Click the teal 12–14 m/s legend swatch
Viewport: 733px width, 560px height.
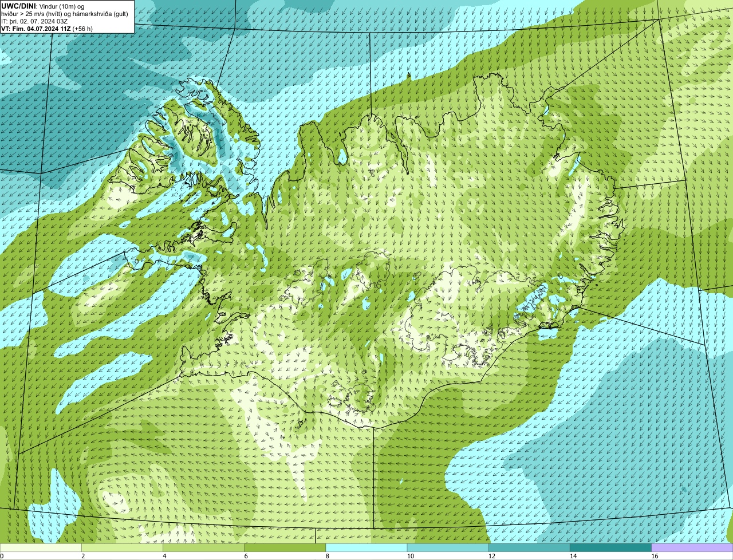tap(529, 547)
